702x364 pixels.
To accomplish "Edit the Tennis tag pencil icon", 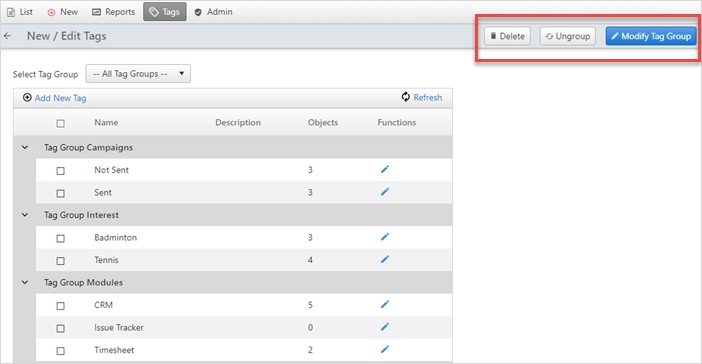I will [x=385, y=259].
